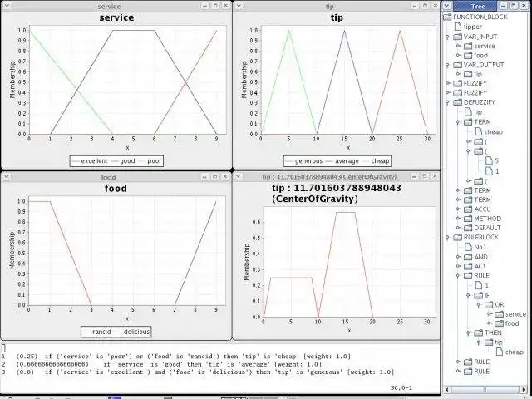Expand the ACT node
Viewport: 532px width, 399px height.
pyautogui.click(x=458, y=266)
